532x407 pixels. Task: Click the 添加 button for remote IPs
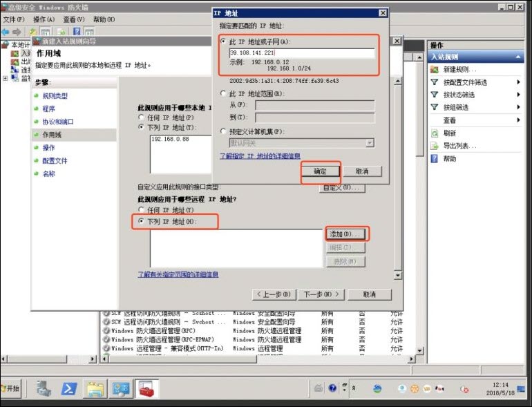[x=345, y=234]
